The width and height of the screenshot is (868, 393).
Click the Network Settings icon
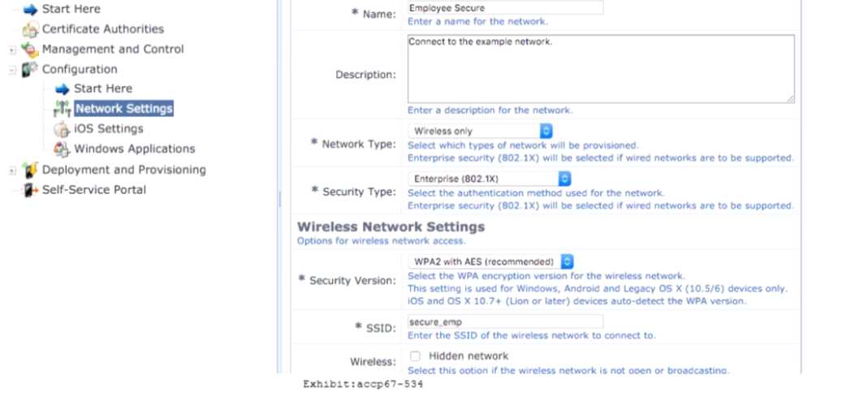coord(62,109)
